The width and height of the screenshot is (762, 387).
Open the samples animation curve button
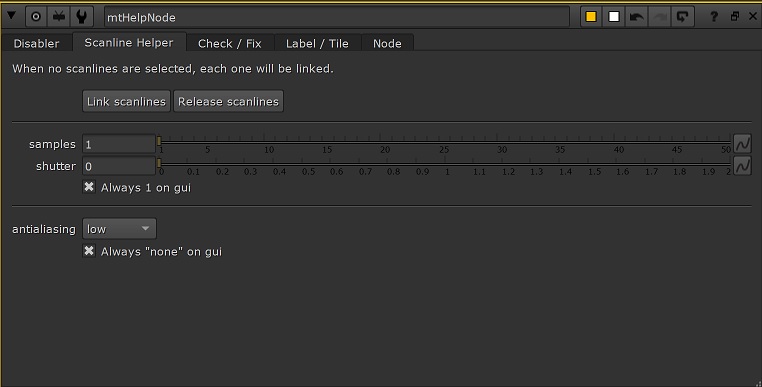point(742,144)
